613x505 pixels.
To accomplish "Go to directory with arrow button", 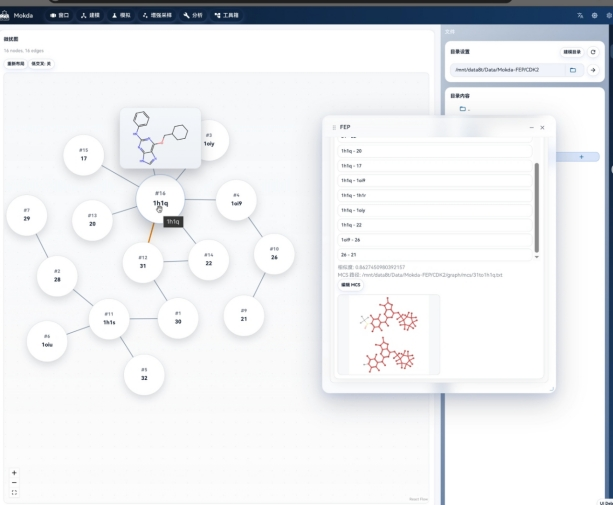I will 593,70.
